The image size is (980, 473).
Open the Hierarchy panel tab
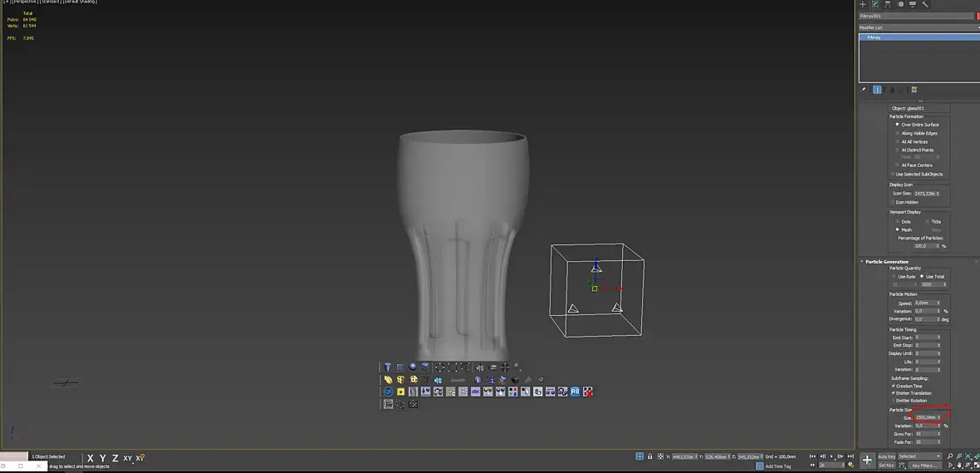(x=888, y=4)
